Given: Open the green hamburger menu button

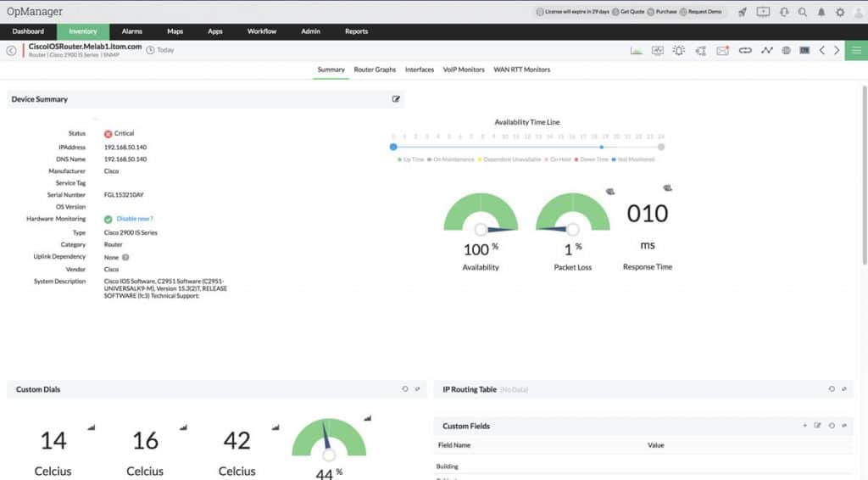Looking at the screenshot, I should [856, 50].
